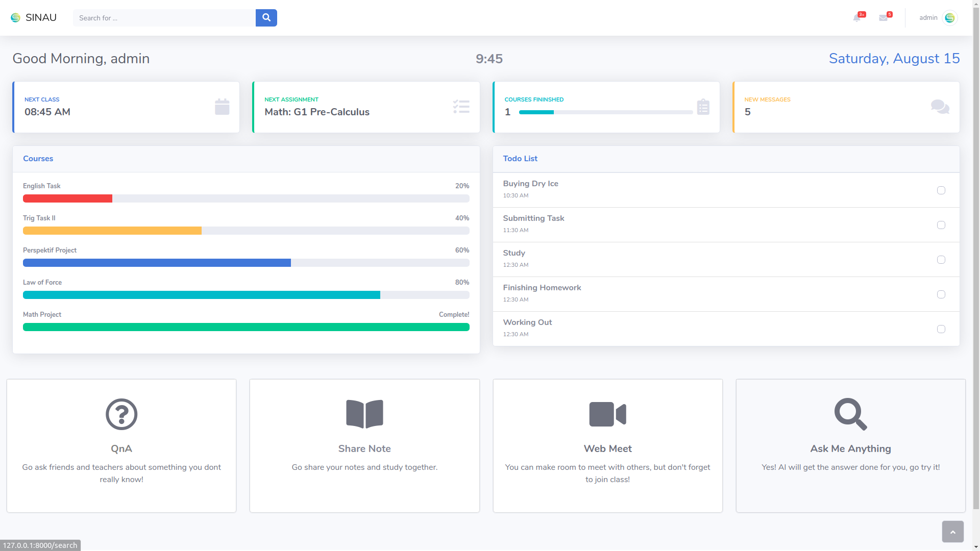The height and width of the screenshot is (551, 980).
Task: Click the Ask Me Anything magnifier icon
Action: point(850,414)
